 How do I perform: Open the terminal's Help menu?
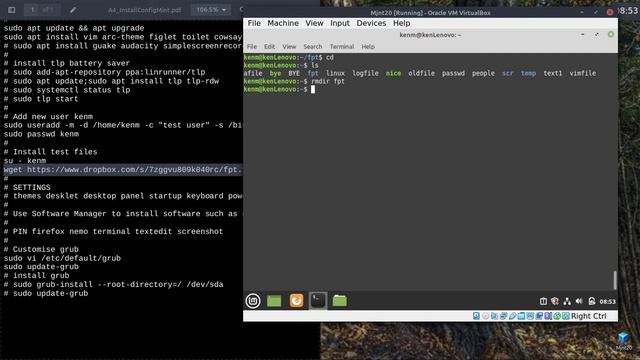368,47
